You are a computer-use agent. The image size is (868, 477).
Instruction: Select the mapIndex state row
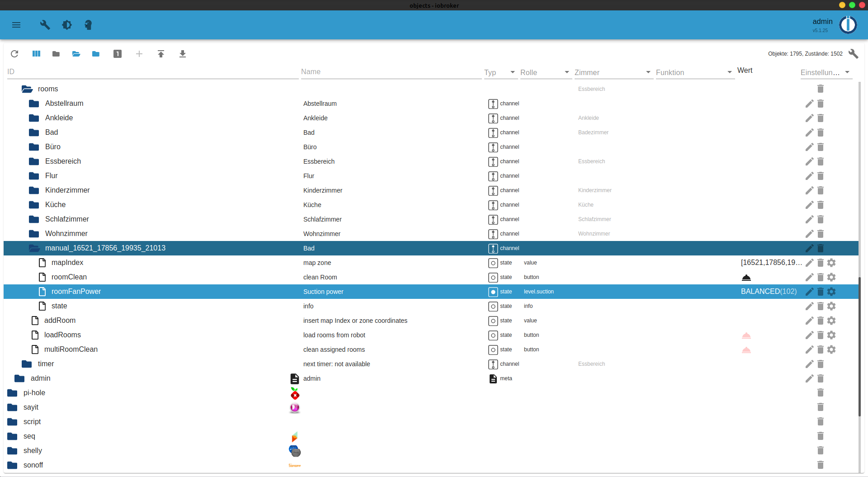click(431, 263)
